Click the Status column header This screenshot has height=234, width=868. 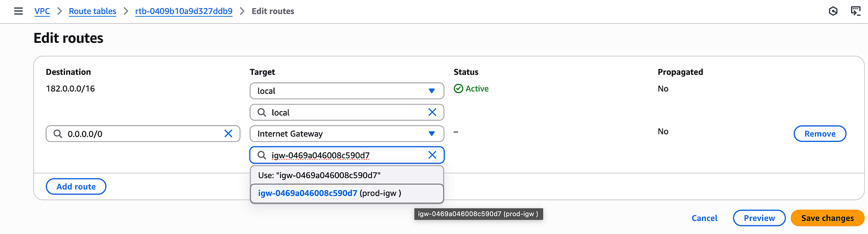tap(466, 71)
